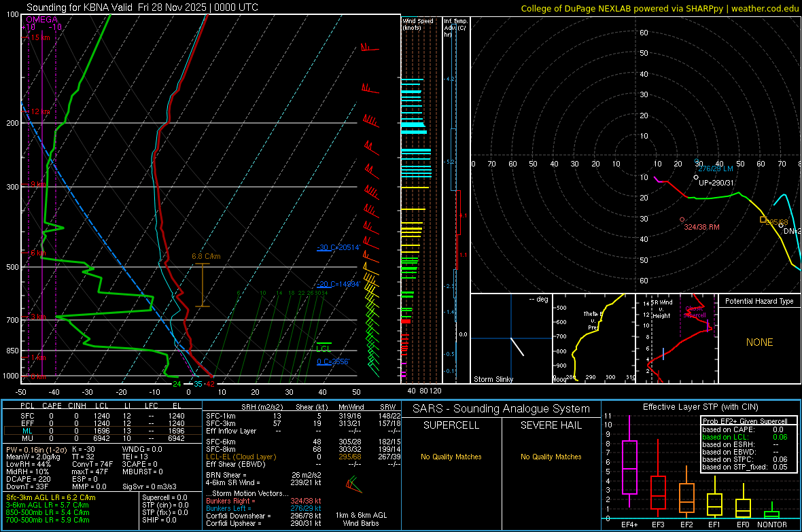Select the highlighted ML parcel row
The height and width of the screenshot is (532, 802).
(x=103, y=431)
